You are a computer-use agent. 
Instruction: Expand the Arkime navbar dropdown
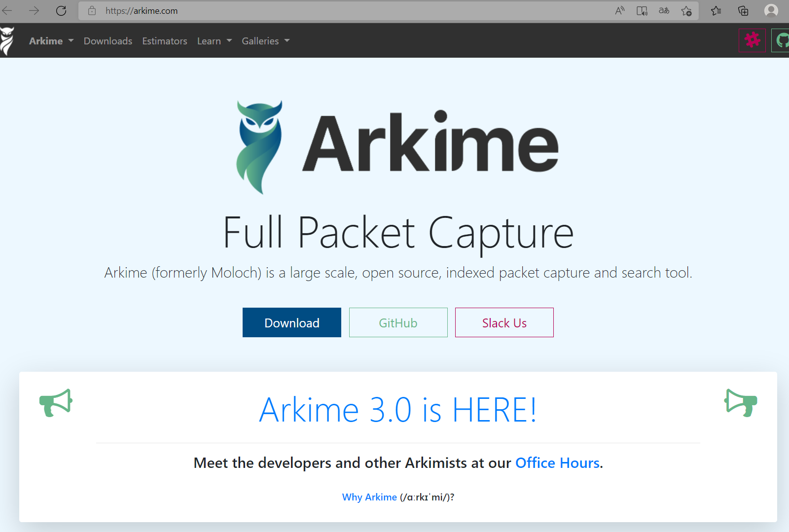point(51,41)
